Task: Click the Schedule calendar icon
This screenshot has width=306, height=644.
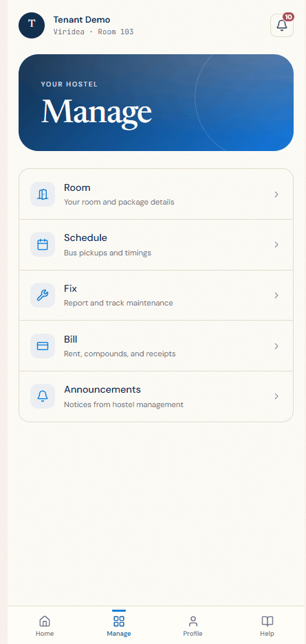Action: point(43,245)
